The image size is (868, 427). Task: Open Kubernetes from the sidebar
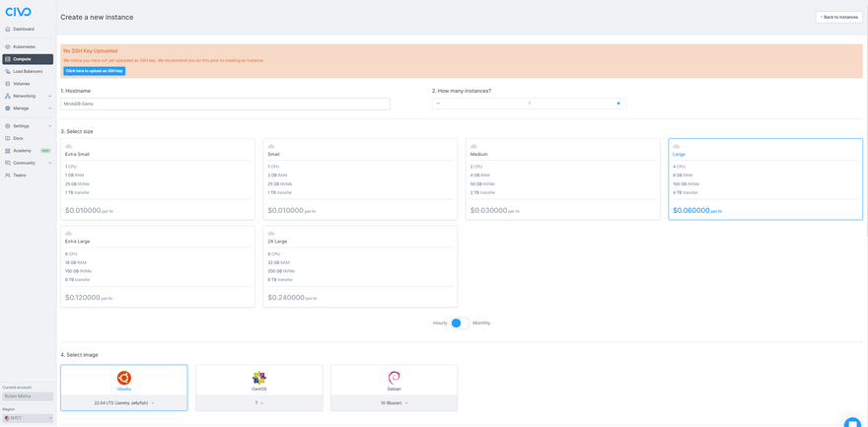[x=24, y=46]
